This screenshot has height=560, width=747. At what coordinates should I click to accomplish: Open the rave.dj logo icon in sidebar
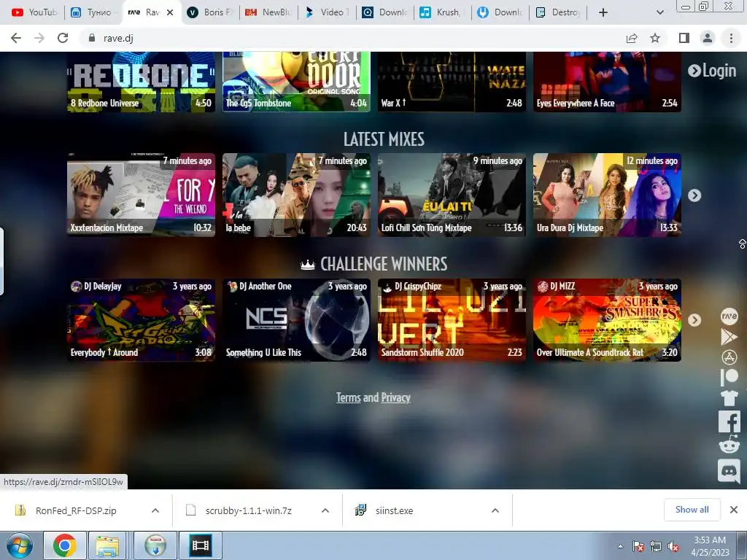click(x=729, y=316)
